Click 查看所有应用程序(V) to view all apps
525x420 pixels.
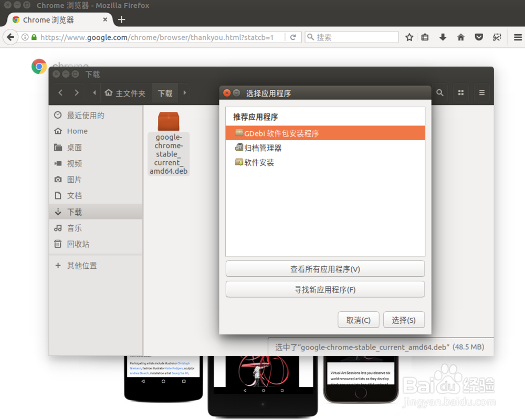click(x=325, y=268)
